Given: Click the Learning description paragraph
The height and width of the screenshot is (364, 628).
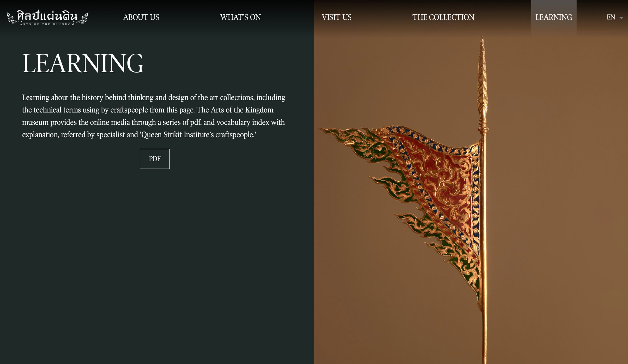Looking at the screenshot, I should tap(154, 116).
